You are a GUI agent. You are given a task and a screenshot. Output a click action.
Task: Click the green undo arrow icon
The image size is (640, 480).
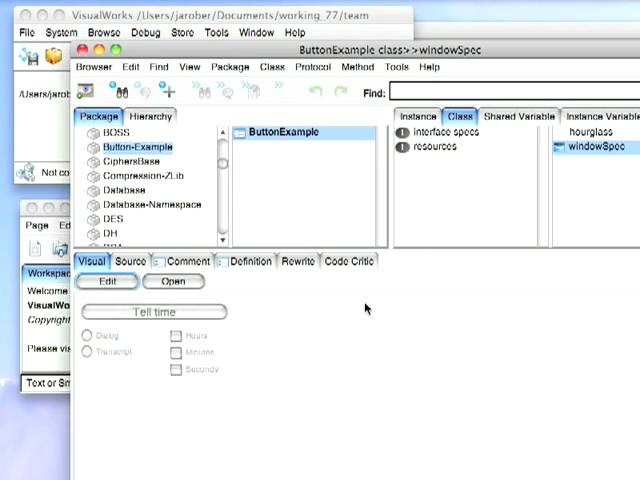point(316,90)
